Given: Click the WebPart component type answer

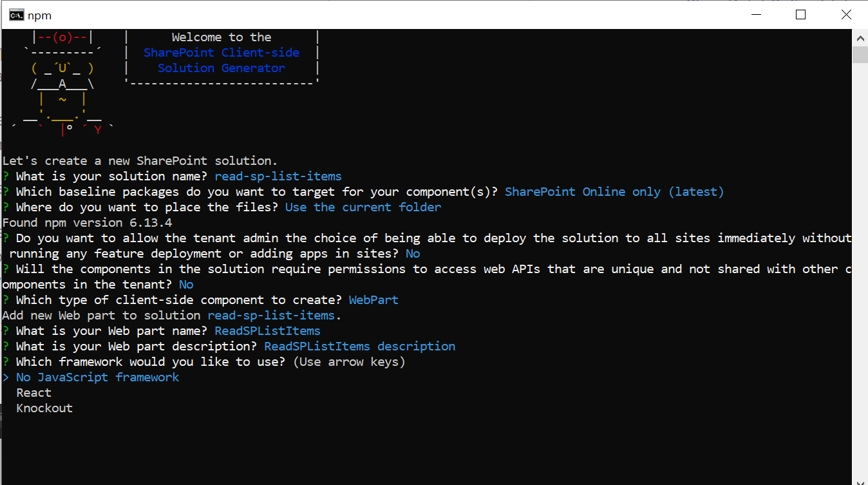Looking at the screenshot, I should coord(373,300).
